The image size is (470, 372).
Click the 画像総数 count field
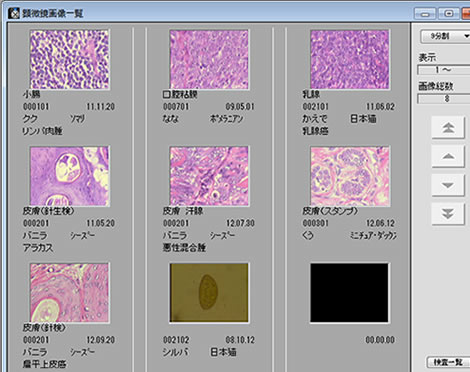(443, 99)
